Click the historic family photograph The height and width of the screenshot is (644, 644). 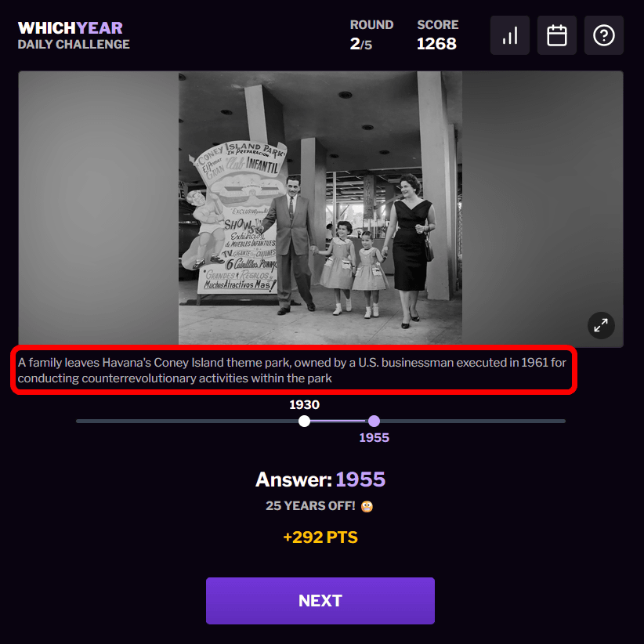[x=320, y=208]
